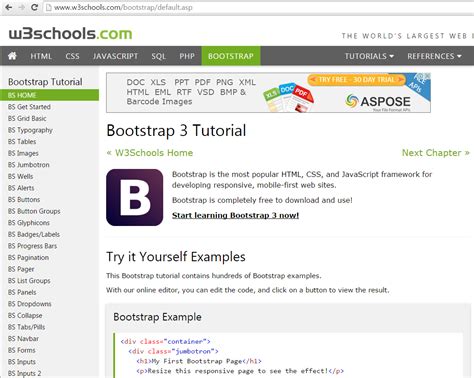This screenshot has width=474, height=378.
Task: Open BS Panels sidebar item
Action: [22, 292]
